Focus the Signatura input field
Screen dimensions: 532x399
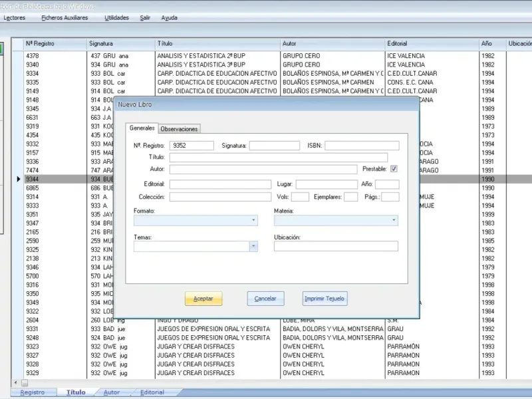(275, 146)
